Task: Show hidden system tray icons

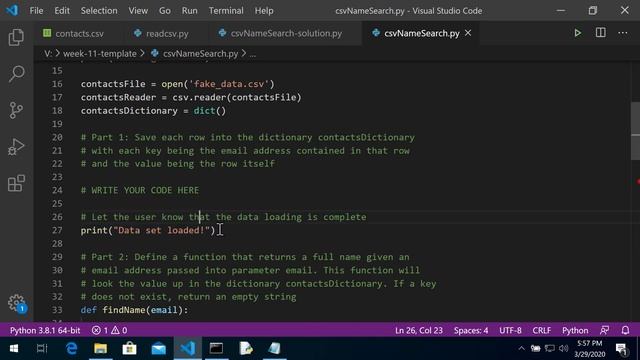Action: 521,349
